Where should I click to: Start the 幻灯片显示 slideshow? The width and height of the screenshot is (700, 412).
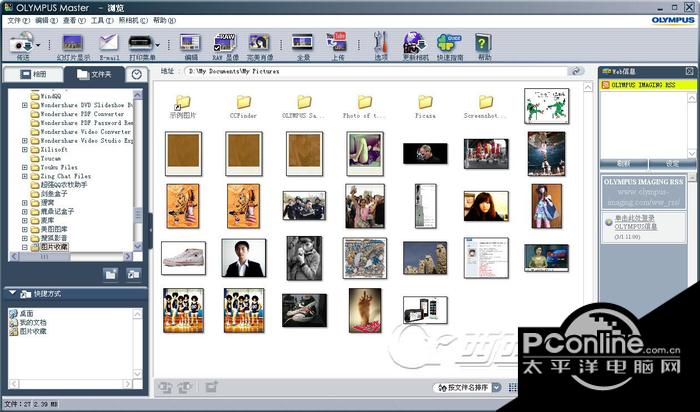pos(73,43)
